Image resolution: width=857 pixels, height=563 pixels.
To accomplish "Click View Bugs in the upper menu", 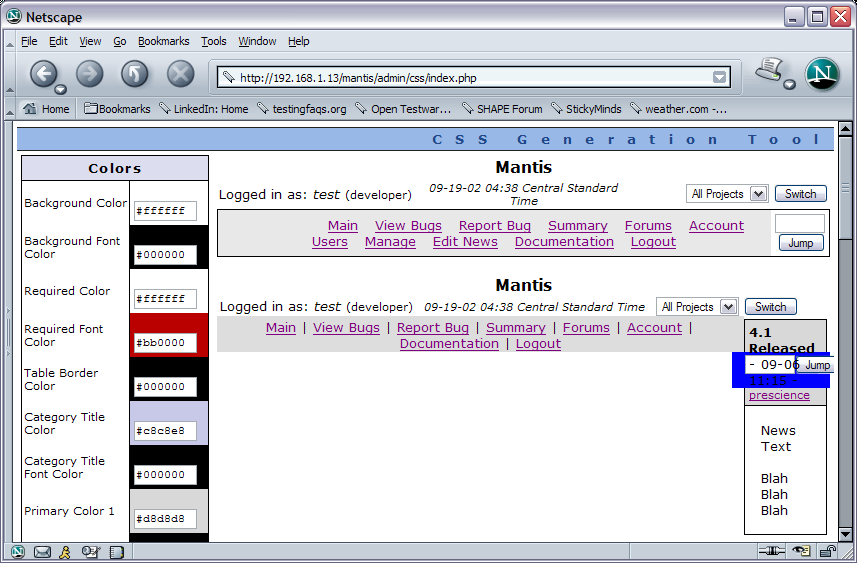I will [x=408, y=226].
